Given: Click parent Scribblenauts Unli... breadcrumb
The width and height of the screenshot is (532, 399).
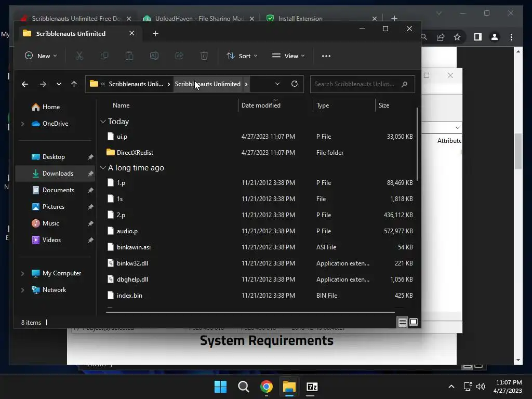Looking at the screenshot, I should pos(136,84).
